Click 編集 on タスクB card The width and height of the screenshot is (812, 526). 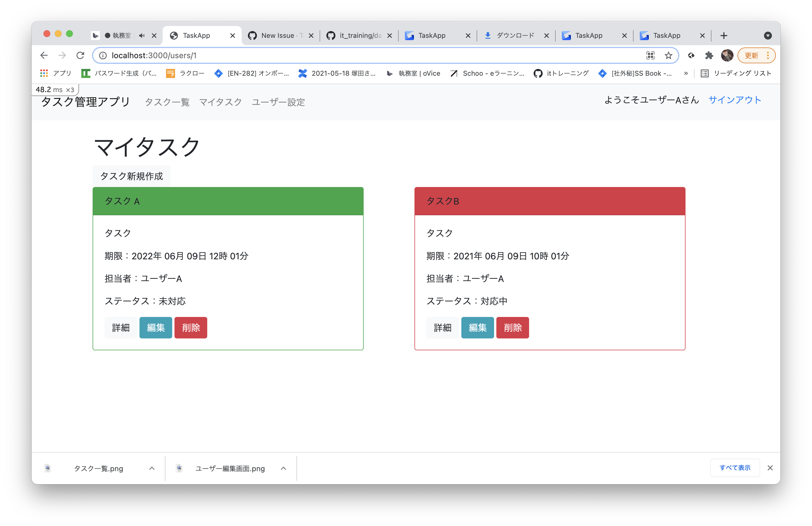point(478,328)
